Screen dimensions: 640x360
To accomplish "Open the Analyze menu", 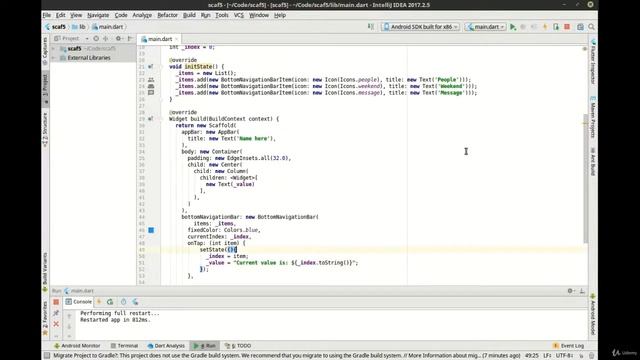I will pos(142,15).
